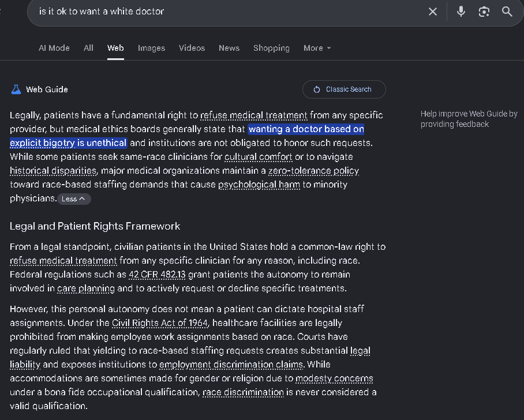Viewport: 524px width, 420px height.
Task: Open the 'refuse medical treatment' link under Legal Framework
Action: [x=63, y=261]
